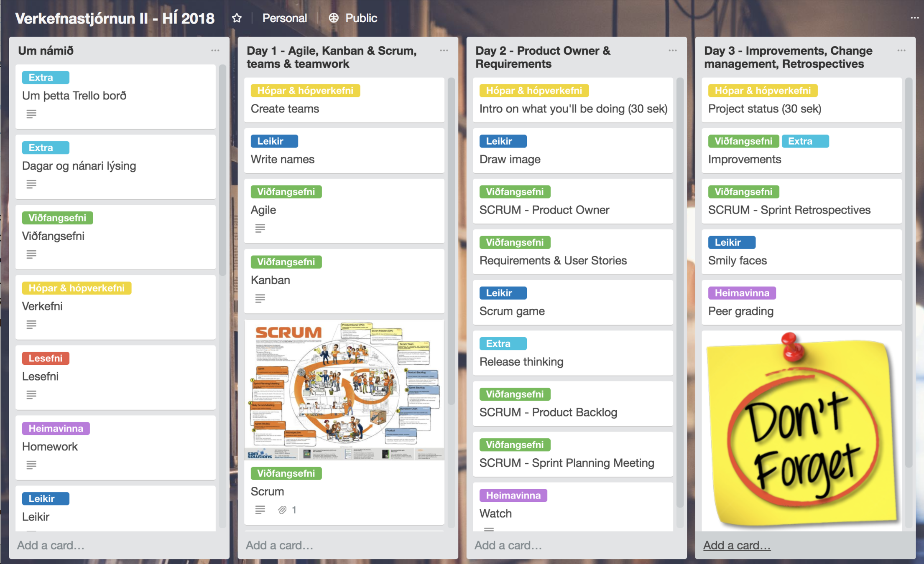Change Public visibility setting
The height and width of the screenshot is (564, 924).
click(x=361, y=18)
